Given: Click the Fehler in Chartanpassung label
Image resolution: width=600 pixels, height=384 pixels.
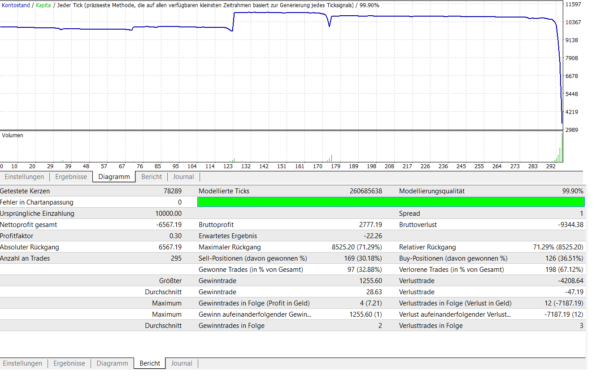Looking at the screenshot, I should tap(36, 202).
